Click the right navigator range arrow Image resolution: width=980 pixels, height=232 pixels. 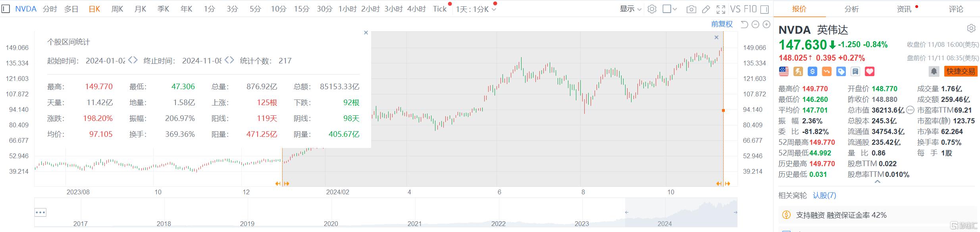pos(735,213)
